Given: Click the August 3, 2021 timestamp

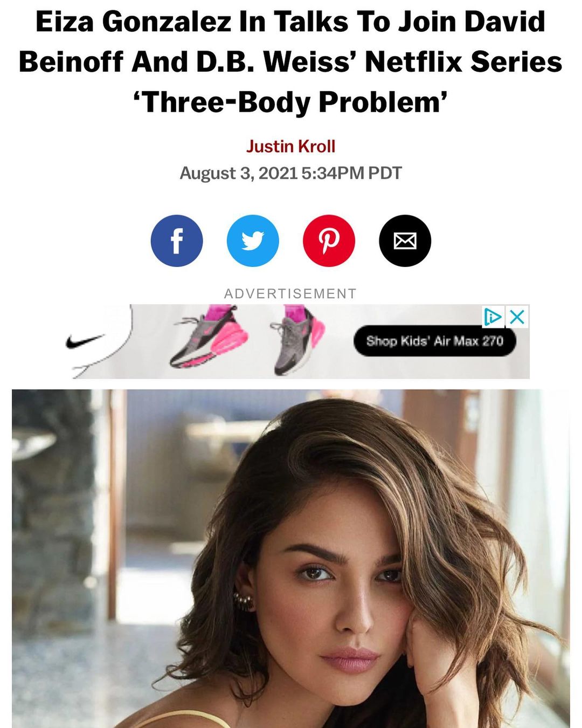Looking at the screenshot, I should [x=291, y=173].
